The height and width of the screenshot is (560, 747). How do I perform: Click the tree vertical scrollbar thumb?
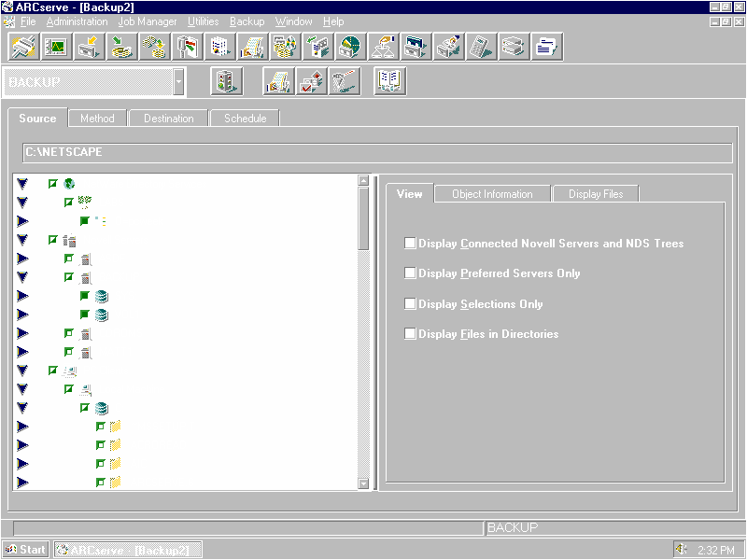[363, 218]
